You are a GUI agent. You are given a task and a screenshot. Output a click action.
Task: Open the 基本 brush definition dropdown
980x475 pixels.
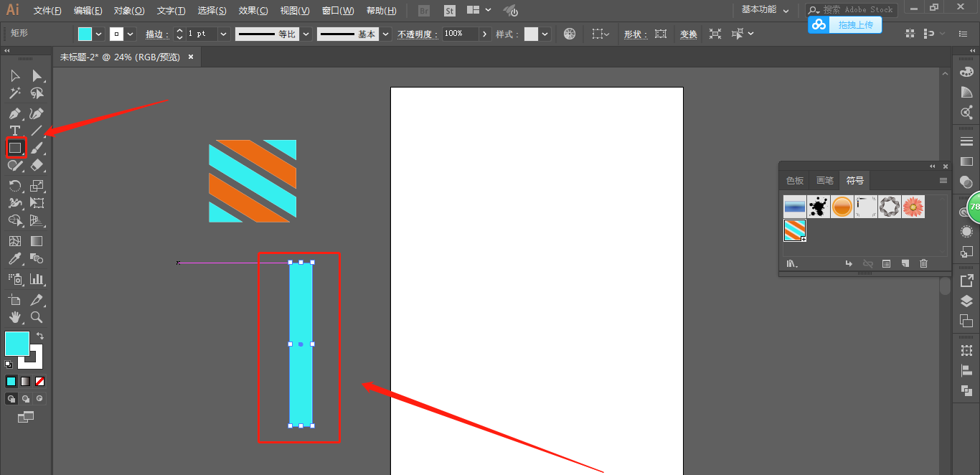pos(387,34)
